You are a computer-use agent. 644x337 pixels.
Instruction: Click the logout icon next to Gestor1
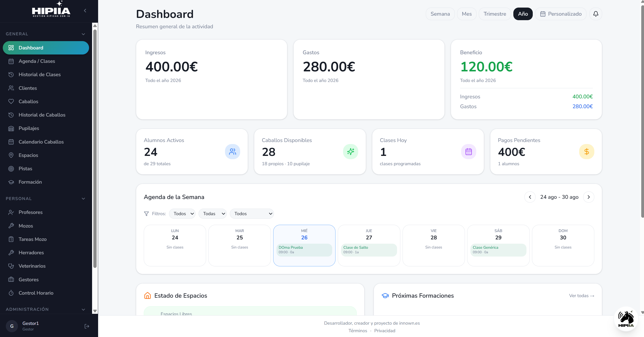[87, 326]
